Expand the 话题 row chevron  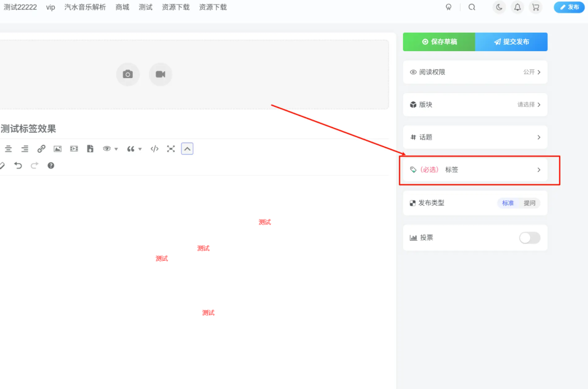point(539,137)
